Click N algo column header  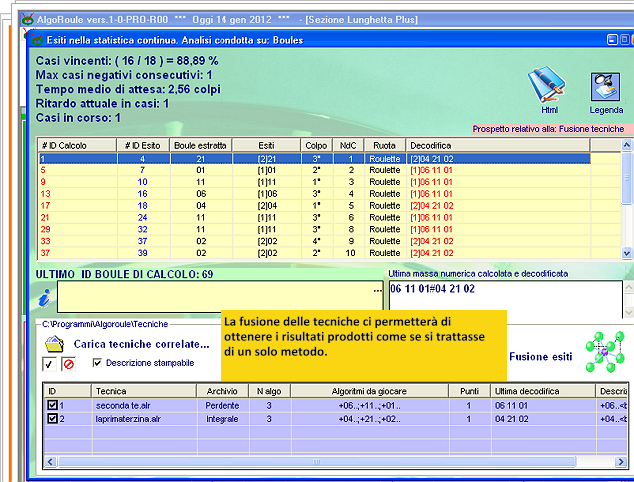click(269, 391)
